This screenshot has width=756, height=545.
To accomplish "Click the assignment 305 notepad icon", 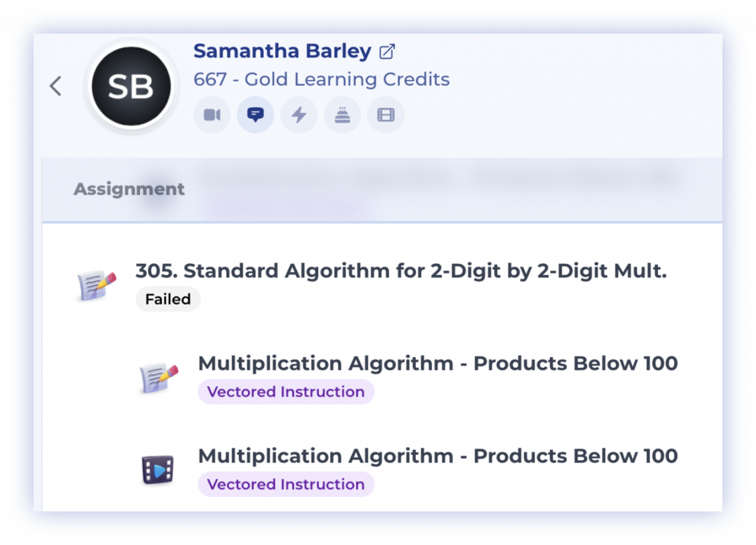I will pos(96,285).
